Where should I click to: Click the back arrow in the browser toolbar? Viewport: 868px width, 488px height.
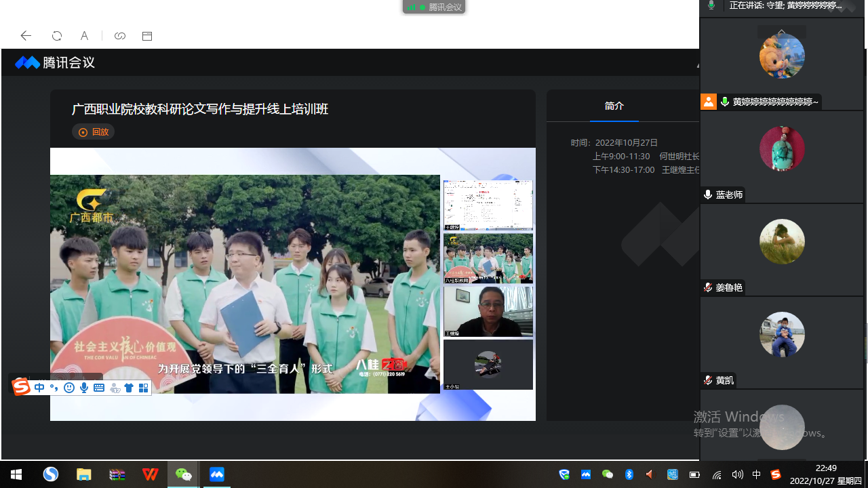click(26, 36)
